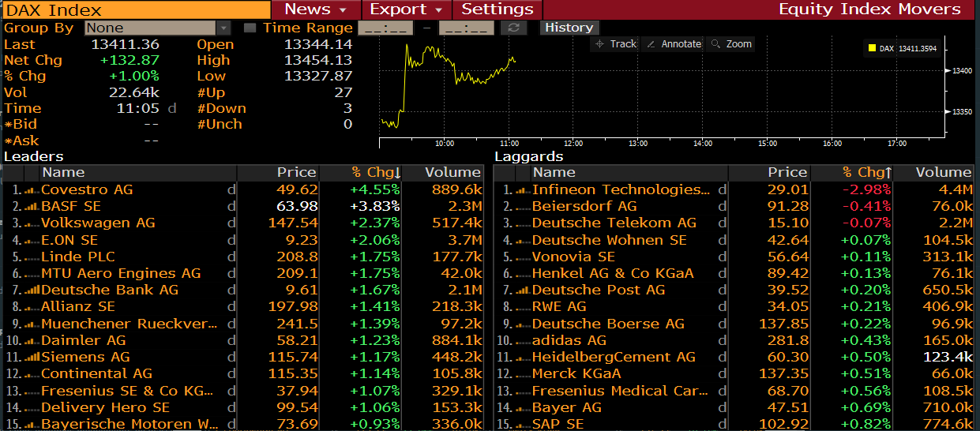Activate the Track crosshair tool on the chart
Screen dimensions: 980x431
tap(616, 44)
